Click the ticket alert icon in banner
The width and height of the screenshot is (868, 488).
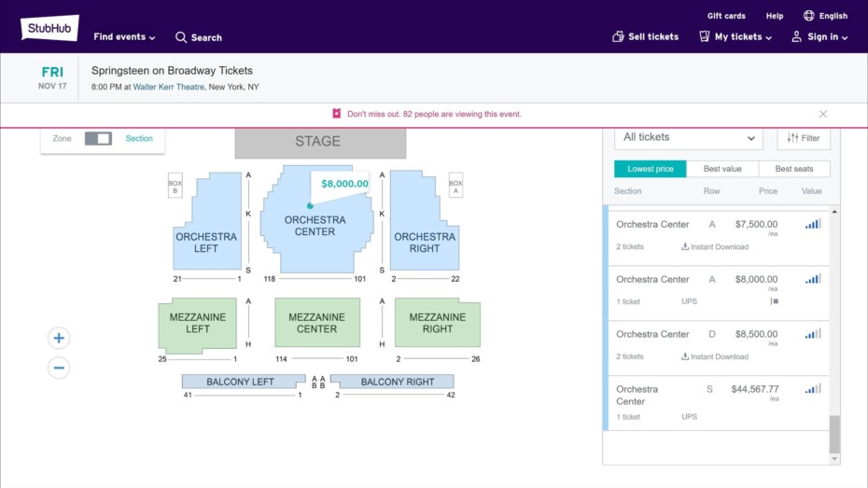coord(336,114)
